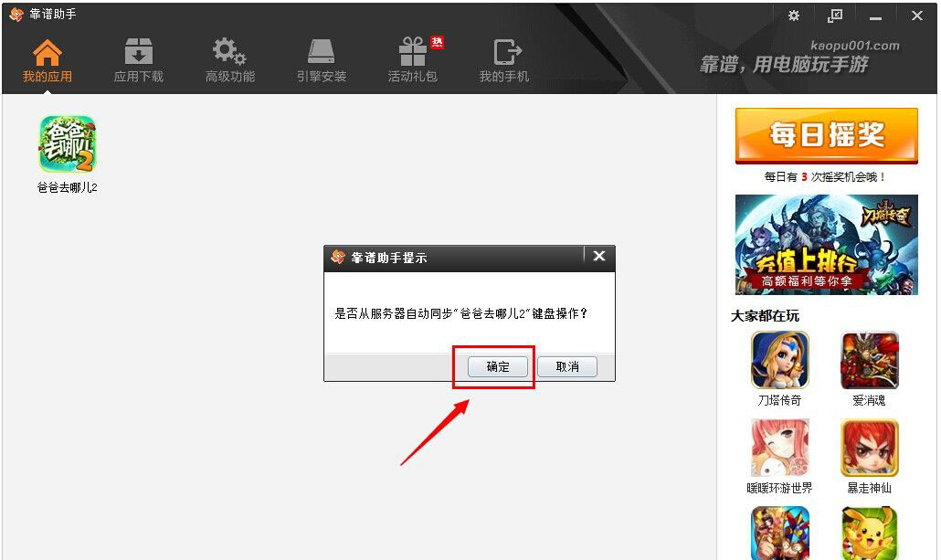This screenshot has width=941, height=560.
Task: Click the window resize icon in title bar
Action: click(x=834, y=15)
